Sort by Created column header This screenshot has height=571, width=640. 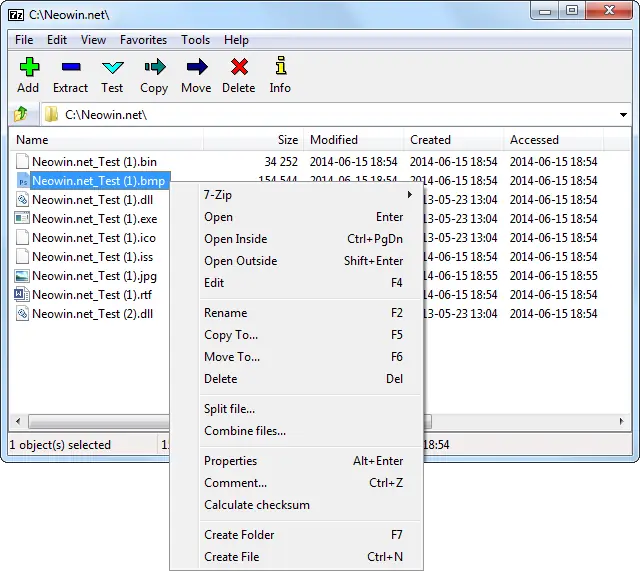pos(453,140)
